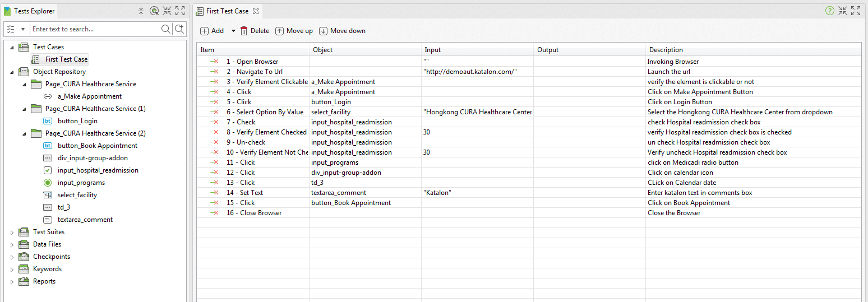This screenshot has height=302, width=868.
Task: Click the Link with Editor target icon
Action: (x=154, y=11)
